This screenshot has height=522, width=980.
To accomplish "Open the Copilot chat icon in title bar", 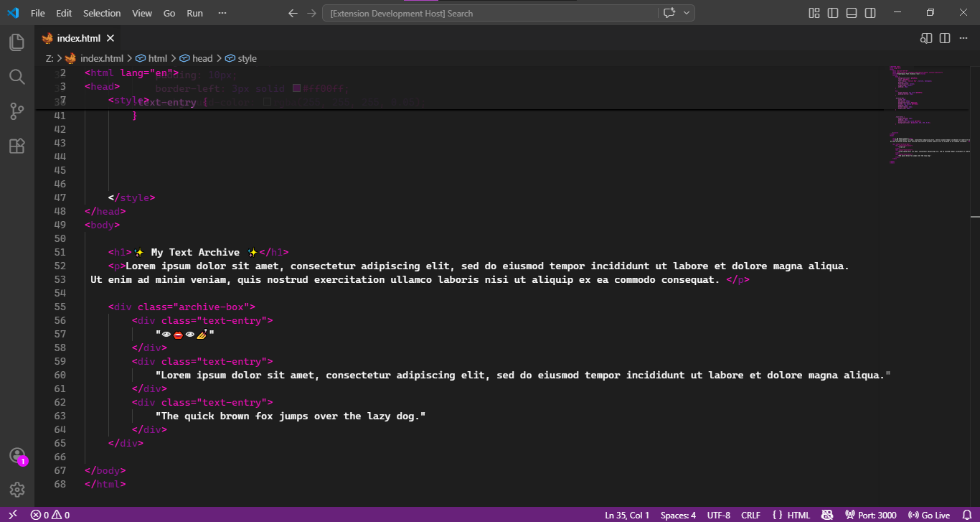I will (x=669, y=13).
